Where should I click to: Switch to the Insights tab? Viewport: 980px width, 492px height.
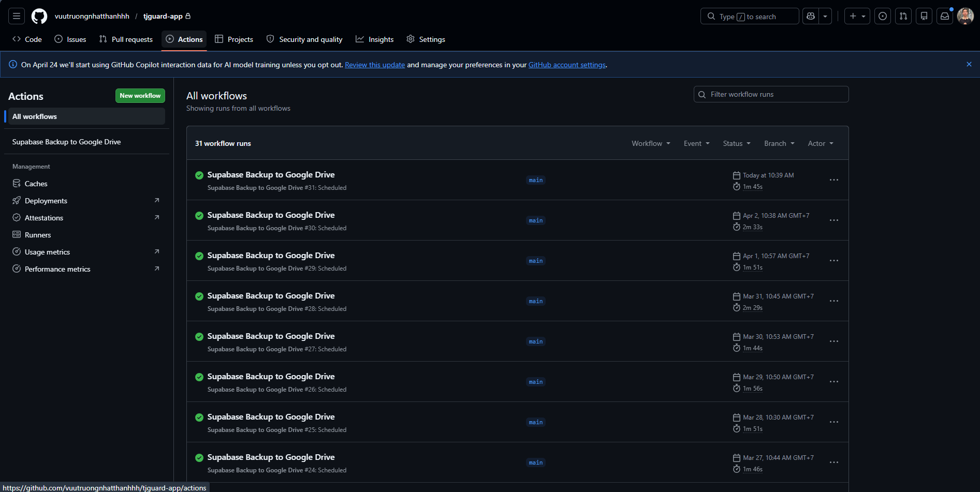[x=375, y=39]
